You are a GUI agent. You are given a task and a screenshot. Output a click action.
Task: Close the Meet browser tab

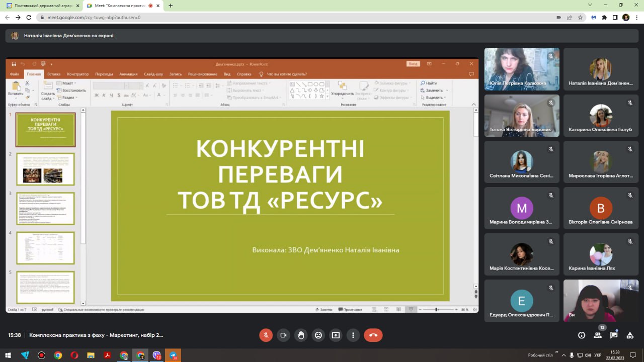(158, 6)
